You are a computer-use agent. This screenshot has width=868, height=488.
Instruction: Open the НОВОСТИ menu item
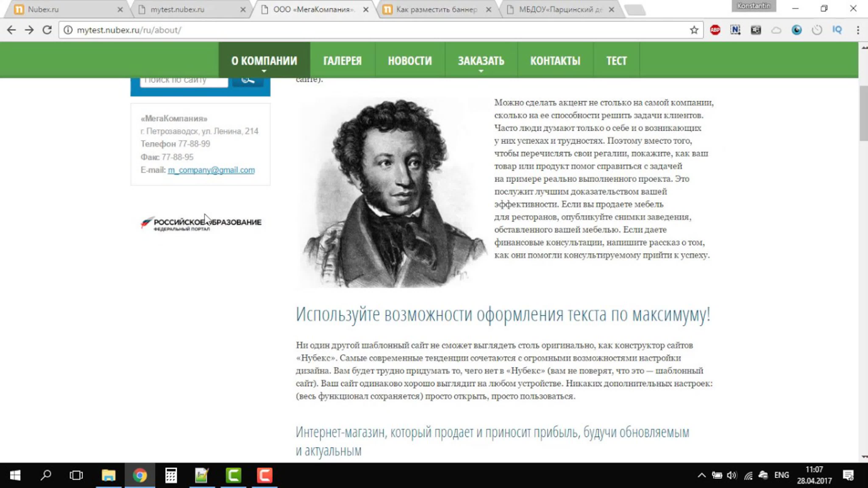click(410, 60)
